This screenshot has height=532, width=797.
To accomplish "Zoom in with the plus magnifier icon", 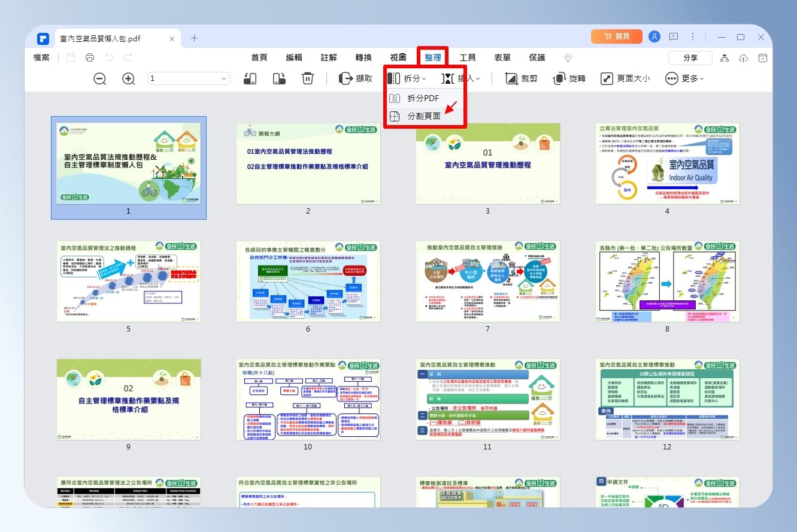I will point(128,78).
